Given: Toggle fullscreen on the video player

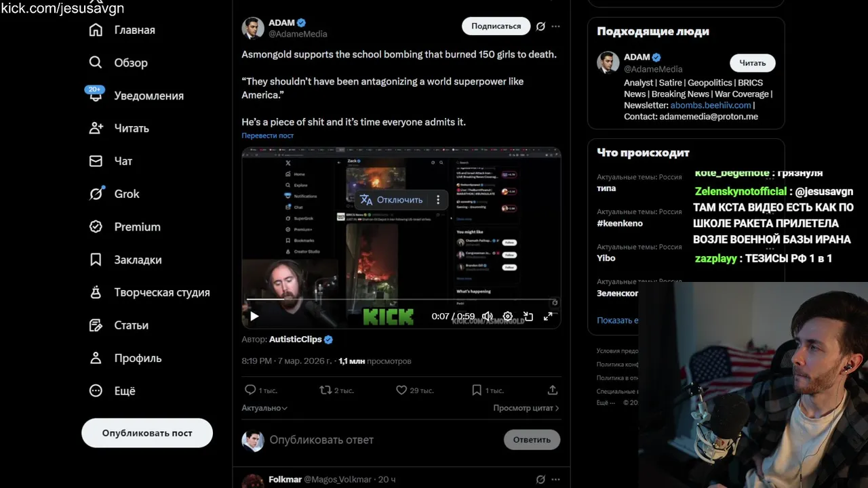Looking at the screenshot, I should pos(548,317).
